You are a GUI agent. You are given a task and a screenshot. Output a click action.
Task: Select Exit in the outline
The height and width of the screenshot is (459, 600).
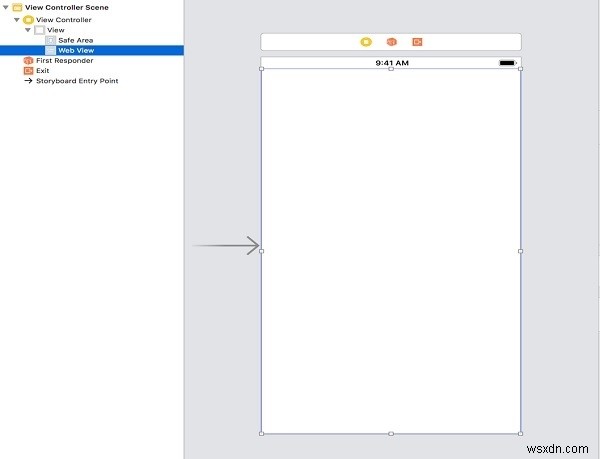pos(92,70)
